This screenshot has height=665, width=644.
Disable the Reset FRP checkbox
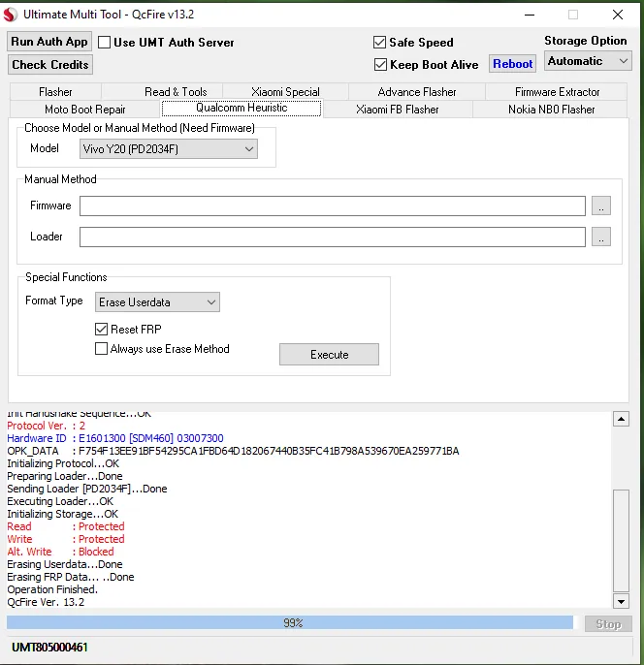[102, 330]
